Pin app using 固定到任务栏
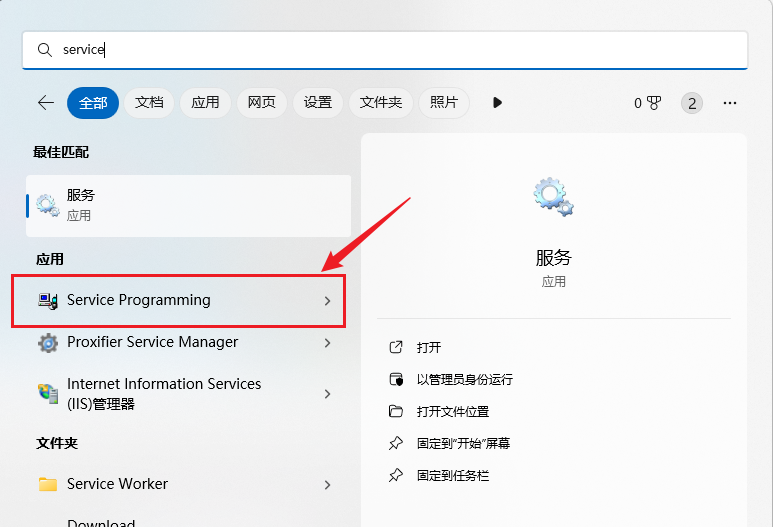773x527 pixels. [x=452, y=475]
